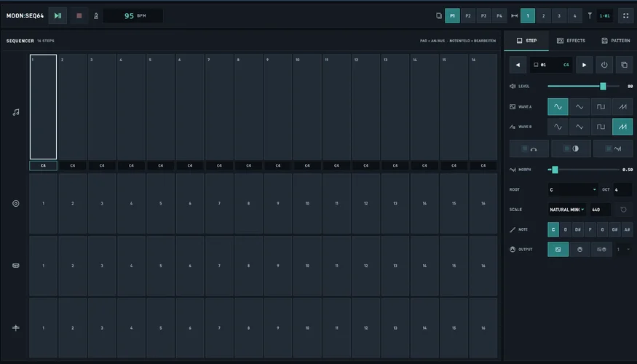This screenshot has height=364, width=637.
Task: Switch to the Effects tab
Action: tap(571, 41)
